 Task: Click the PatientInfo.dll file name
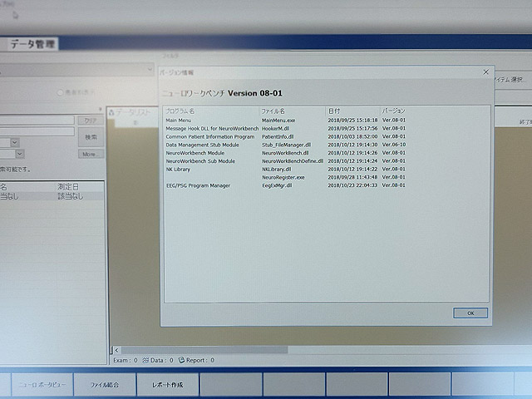click(x=278, y=136)
